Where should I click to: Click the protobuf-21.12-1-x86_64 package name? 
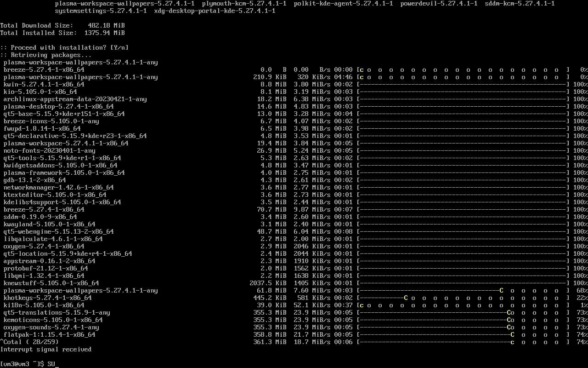pos(46,269)
